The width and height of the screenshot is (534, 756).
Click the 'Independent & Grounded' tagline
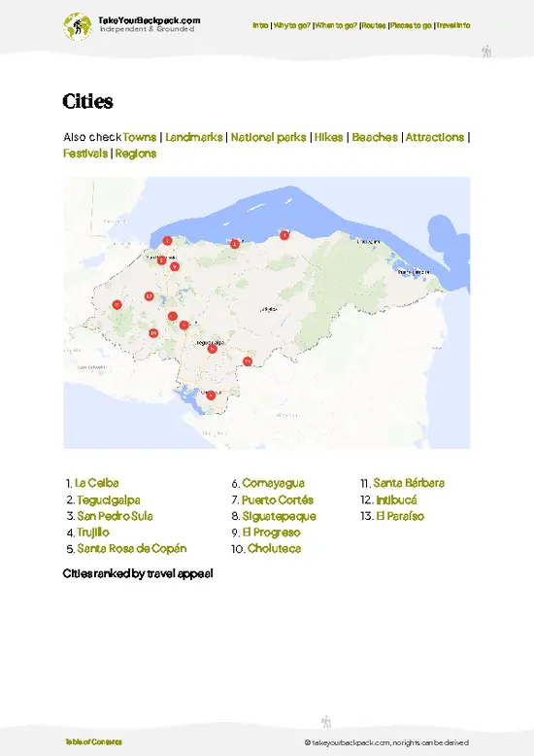click(x=147, y=29)
